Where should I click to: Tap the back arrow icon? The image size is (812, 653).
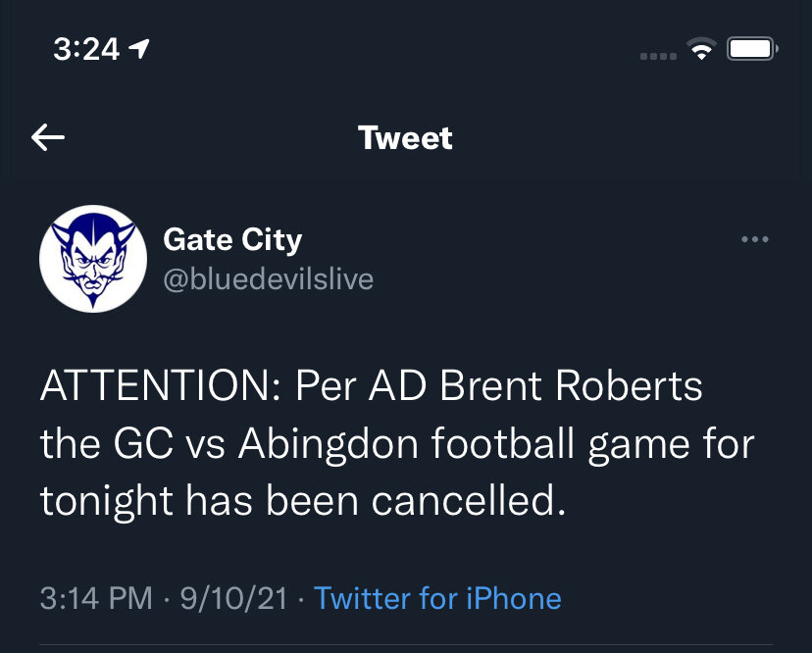pos(48,138)
